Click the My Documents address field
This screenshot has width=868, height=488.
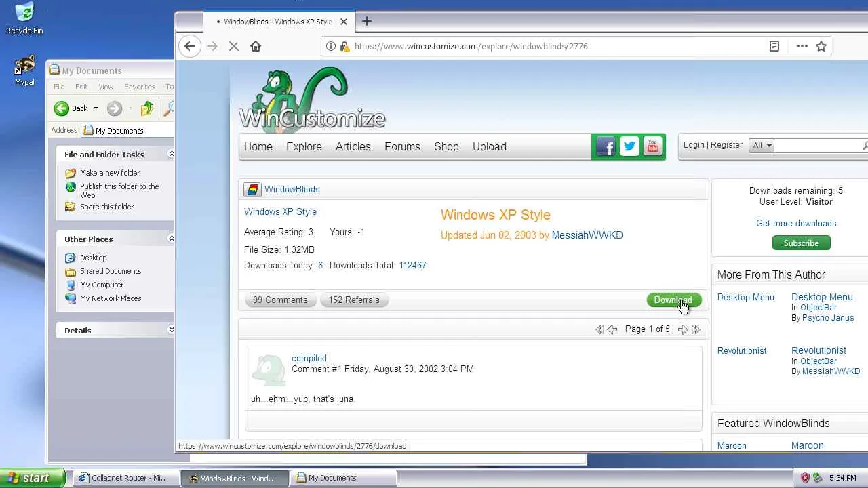pyautogui.click(x=127, y=130)
